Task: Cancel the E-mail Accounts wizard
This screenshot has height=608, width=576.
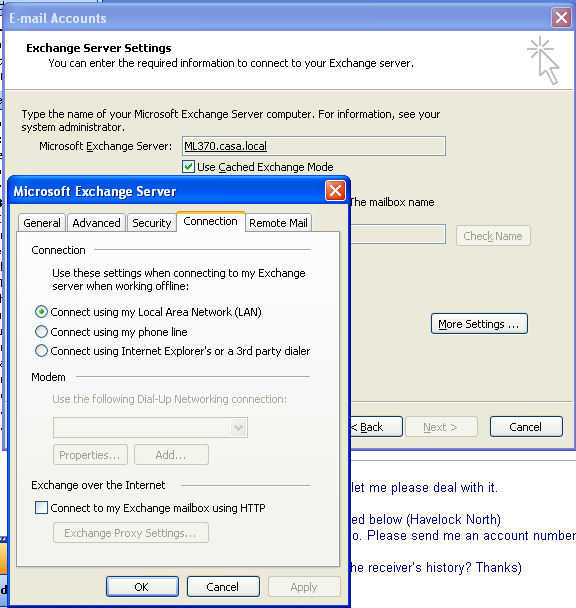Action: pos(526,427)
